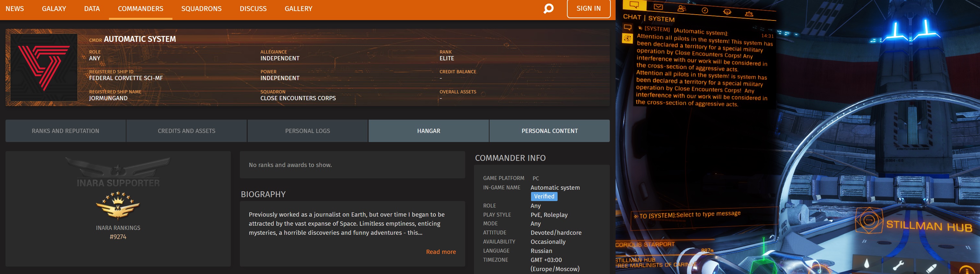980x274 pixels.
Task: Click the Coriolis station icon beside Stillman Hub
Action: (869, 220)
